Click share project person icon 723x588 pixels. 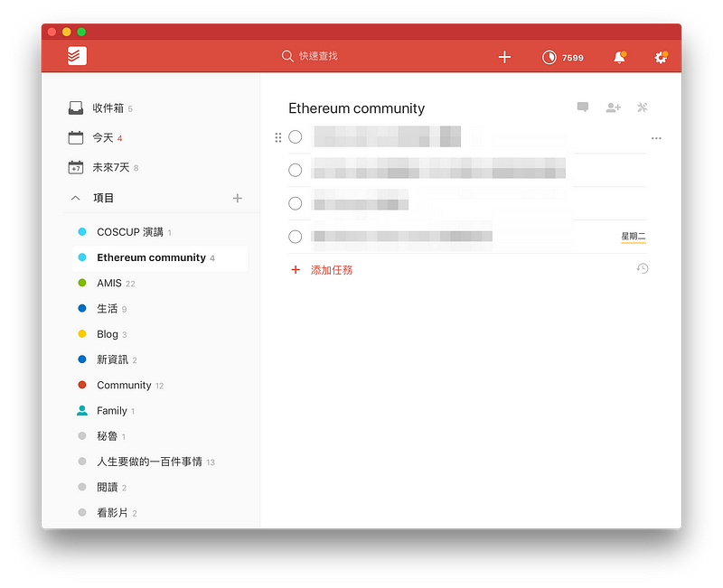pyautogui.click(x=613, y=107)
